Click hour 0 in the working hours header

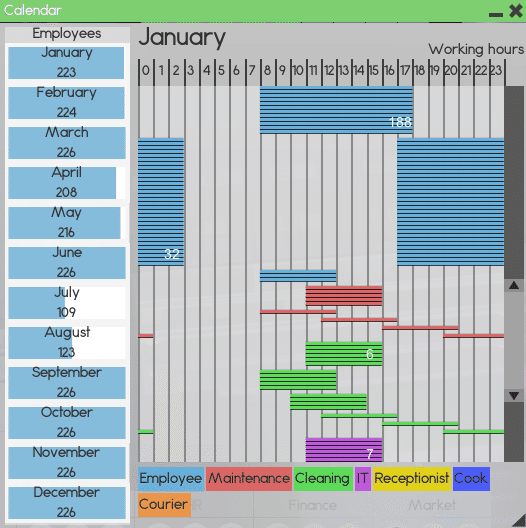point(146,70)
